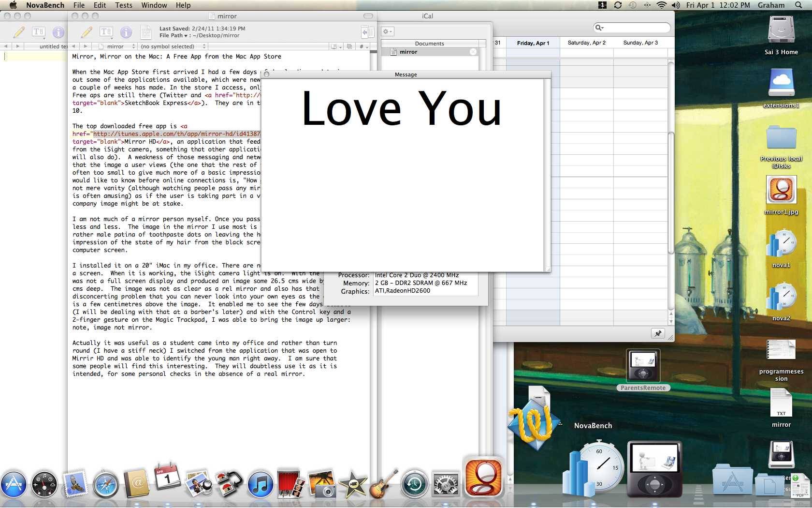This screenshot has height=508, width=812.
Task: Click the split view icon in the navigation bar
Action: pyautogui.click(x=349, y=46)
